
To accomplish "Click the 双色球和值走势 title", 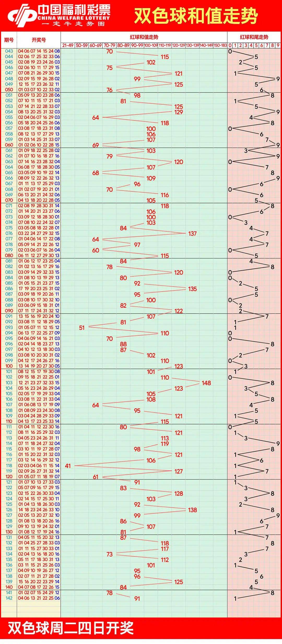I will pyautogui.click(x=196, y=16).
